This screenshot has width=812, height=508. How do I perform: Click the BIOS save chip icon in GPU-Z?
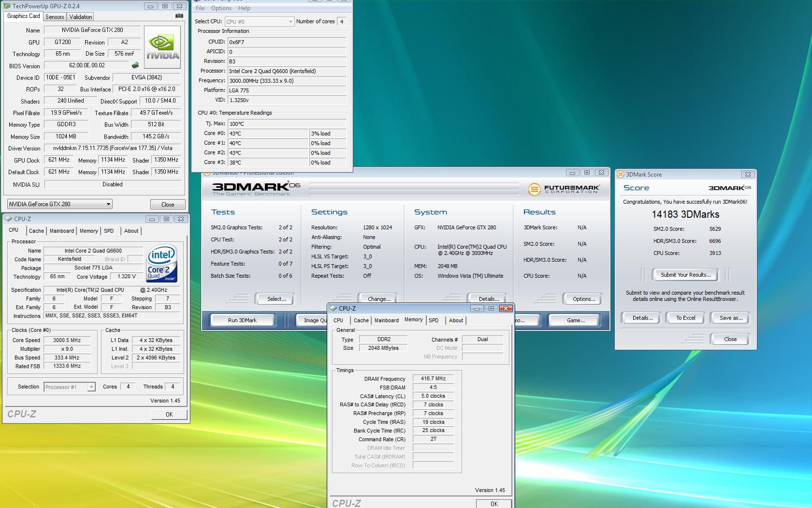(x=135, y=65)
